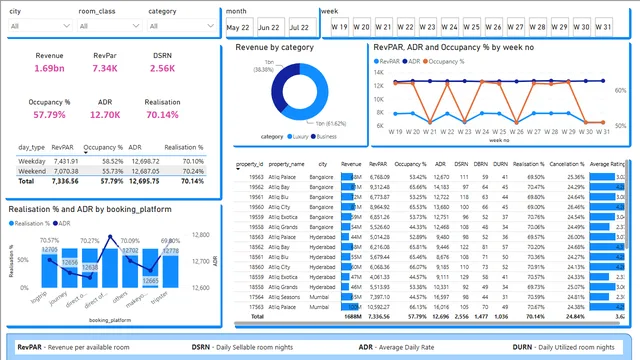Click the Business legend marker in donut chart
The width and height of the screenshot is (640, 360).
tap(313, 136)
